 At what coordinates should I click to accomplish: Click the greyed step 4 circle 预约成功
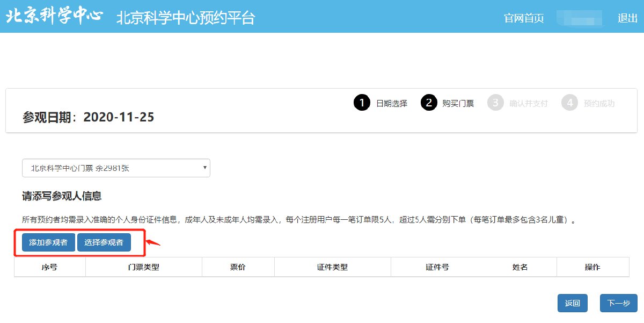[569, 103]
